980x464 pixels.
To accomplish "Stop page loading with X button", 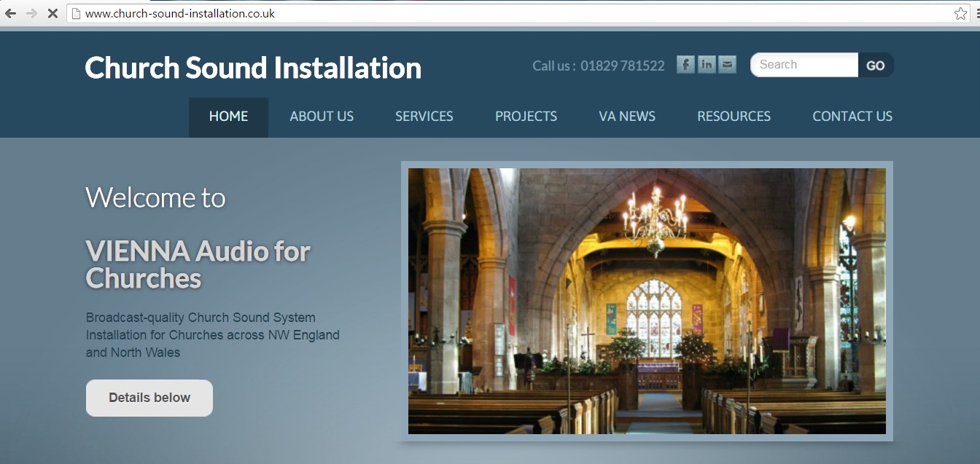I will (x=52, y=13).
